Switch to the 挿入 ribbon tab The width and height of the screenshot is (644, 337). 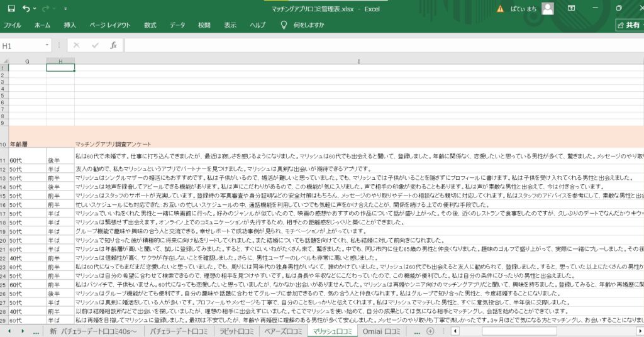pos(70,25)
